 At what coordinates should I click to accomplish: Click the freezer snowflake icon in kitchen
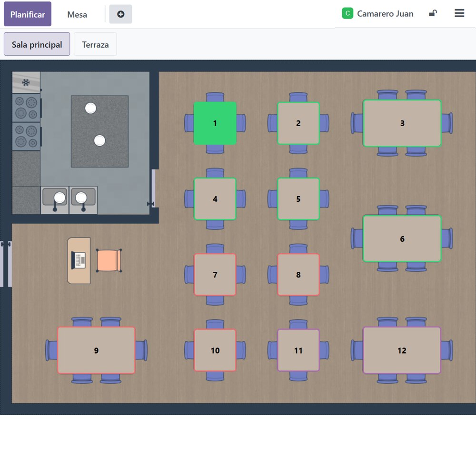26,82
